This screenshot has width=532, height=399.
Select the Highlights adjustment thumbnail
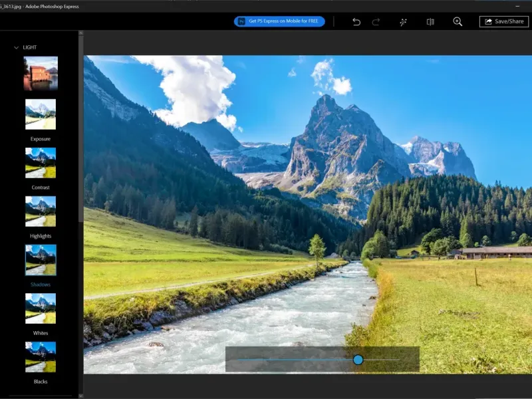click(x=41, y=211)
